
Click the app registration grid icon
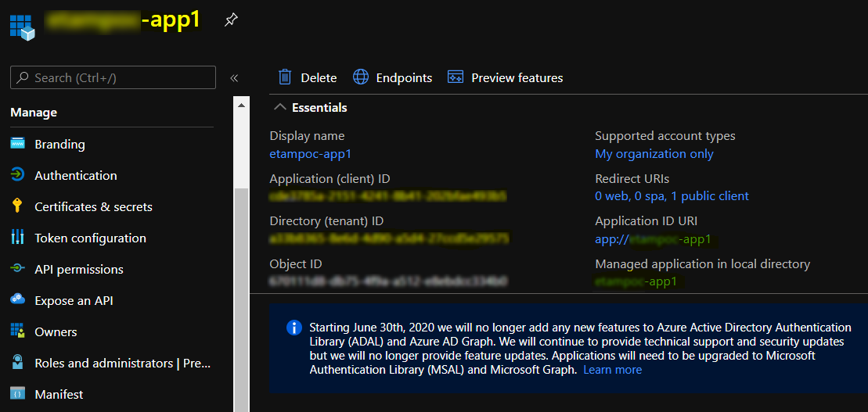(22, 27)
